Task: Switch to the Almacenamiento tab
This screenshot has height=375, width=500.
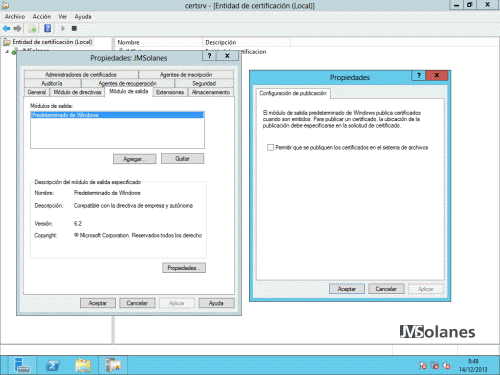Action: (x=211, y=92)
